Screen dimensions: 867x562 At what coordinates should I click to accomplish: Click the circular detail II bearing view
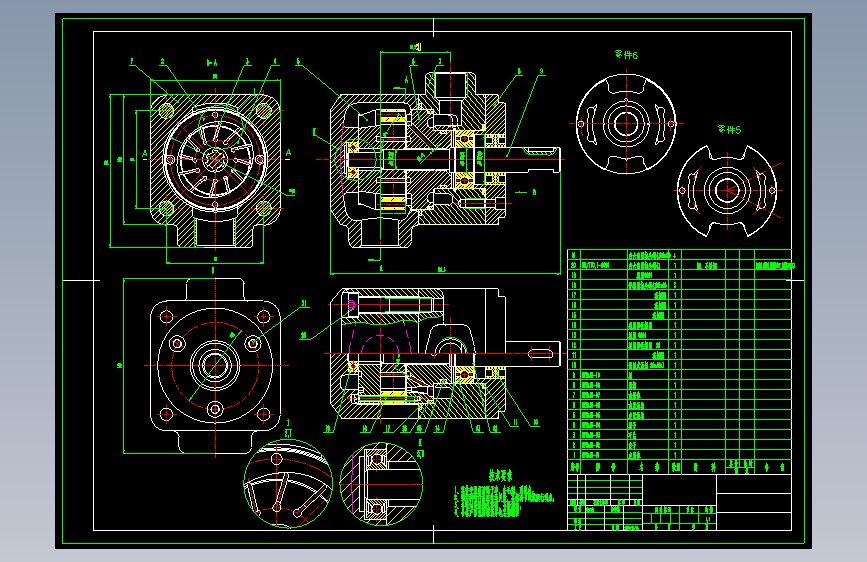(x=381, y=484)
